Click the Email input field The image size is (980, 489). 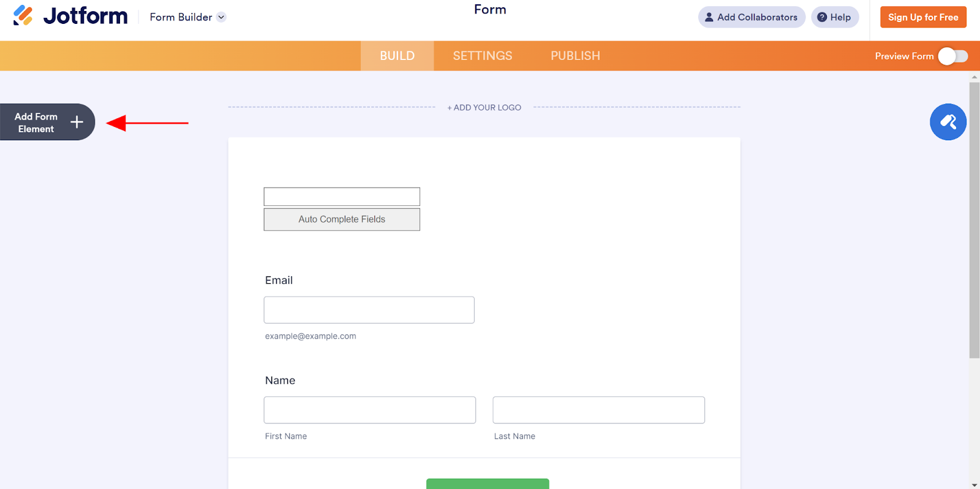(369, 310)
